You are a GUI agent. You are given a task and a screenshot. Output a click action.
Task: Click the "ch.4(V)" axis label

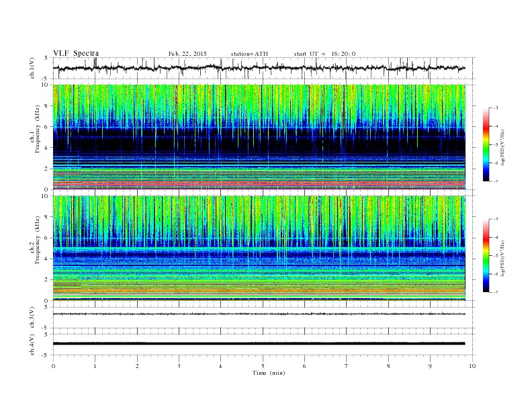tap(32, 345)
